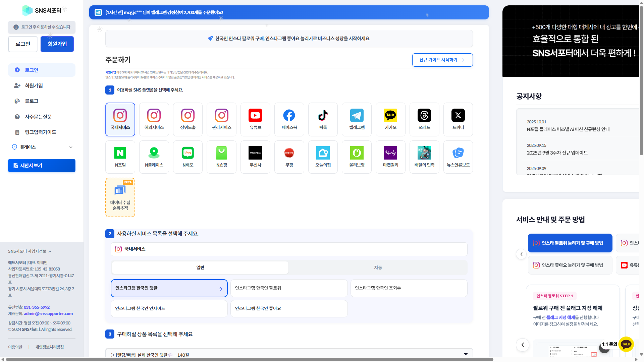Viewport: 644px width, 362px height.
Task: Choose the TikTok (틱톡) platform icon
Action: coord(323,119)
